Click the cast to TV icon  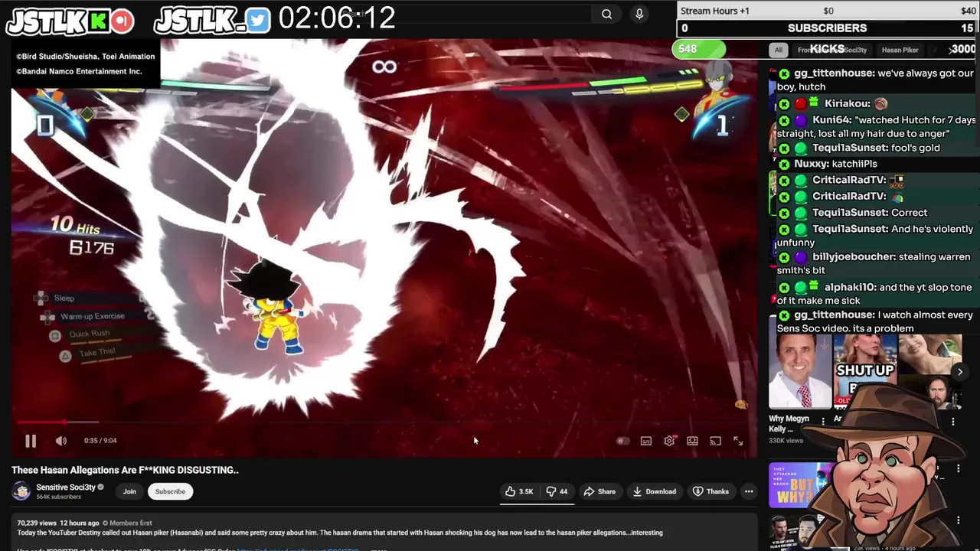(715, 441)
